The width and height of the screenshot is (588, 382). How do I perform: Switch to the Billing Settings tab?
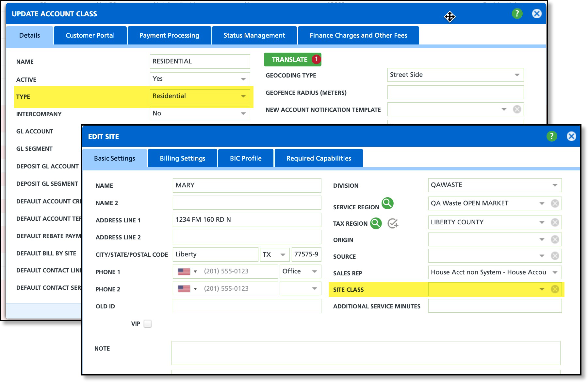(x=182, y=158)
